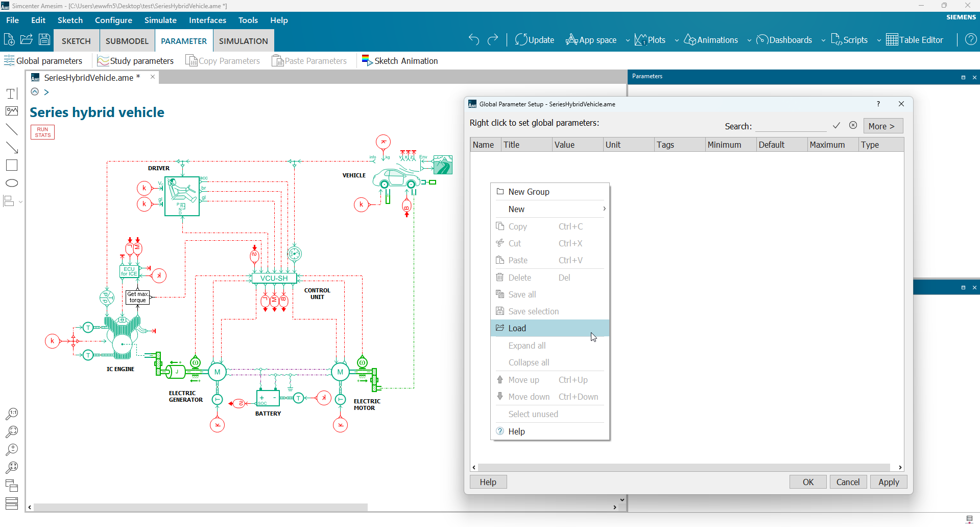Expand the Dashboards dropdown arrow
The height and width of the screenshot is (527, 980).
point(823,40)
